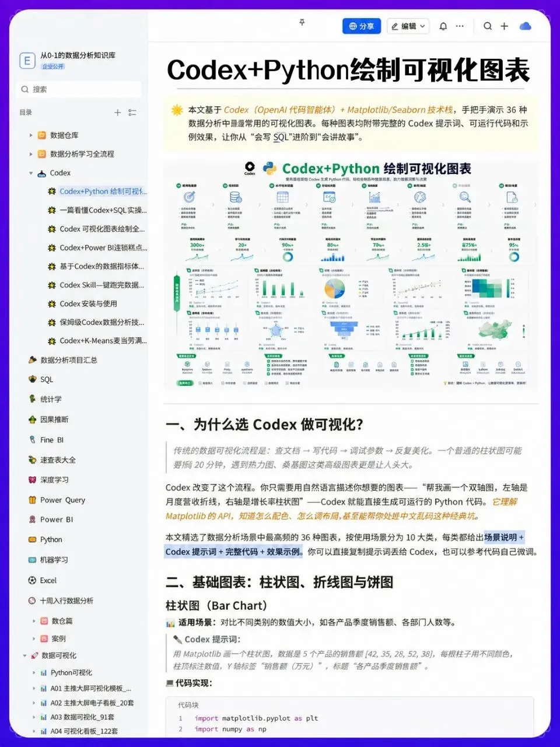Click the plus icon in top toolbar
The width and height of the screenshot is (560, 747).
click(505, 26)
